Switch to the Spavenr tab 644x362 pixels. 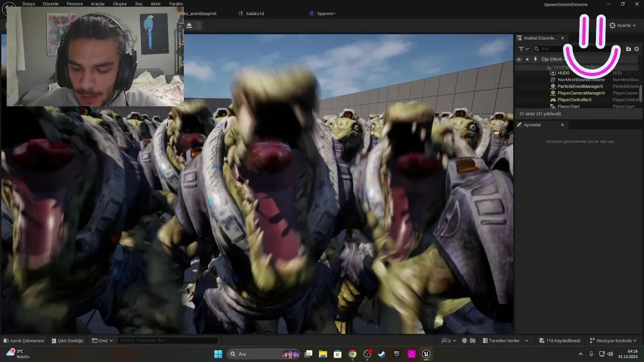(x=322, y=14)
